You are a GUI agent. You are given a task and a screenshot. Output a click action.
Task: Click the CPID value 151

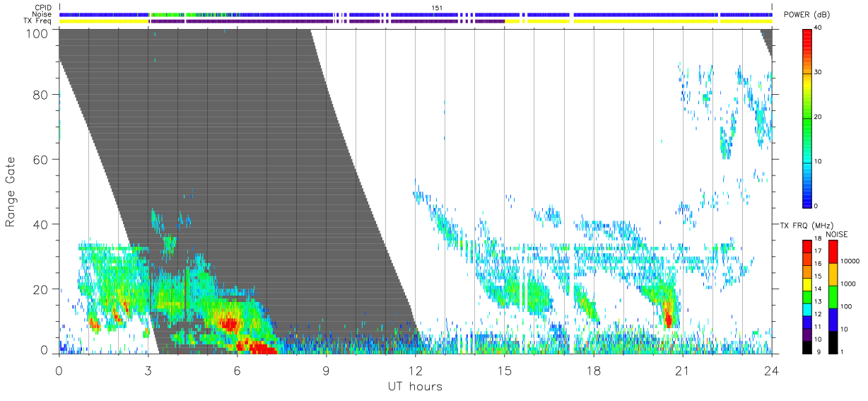(438, 8)
